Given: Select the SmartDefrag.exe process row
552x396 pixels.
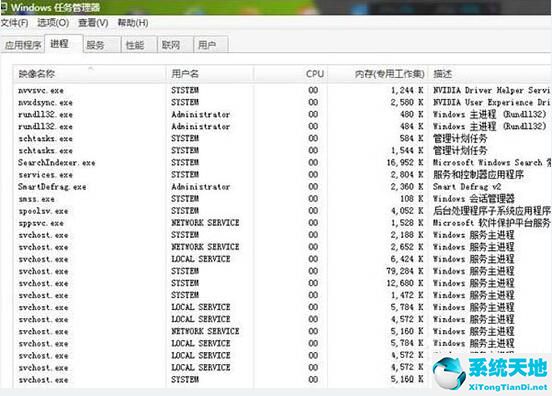Looking at the screenshot, I should (282, 187).
